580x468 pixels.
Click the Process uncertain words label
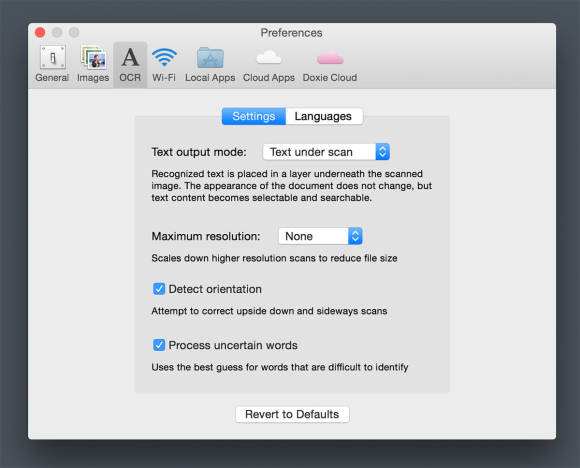tap(233, 345)
